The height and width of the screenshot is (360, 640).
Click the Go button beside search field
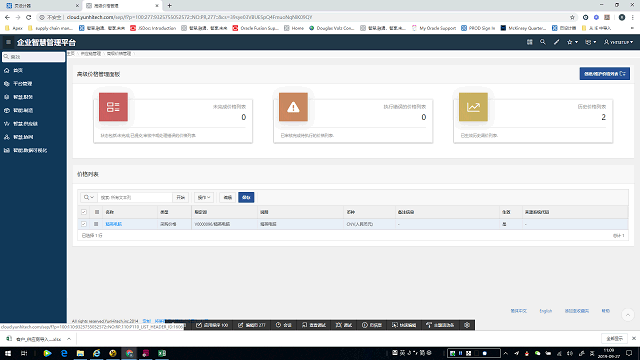tap(180, 198)
